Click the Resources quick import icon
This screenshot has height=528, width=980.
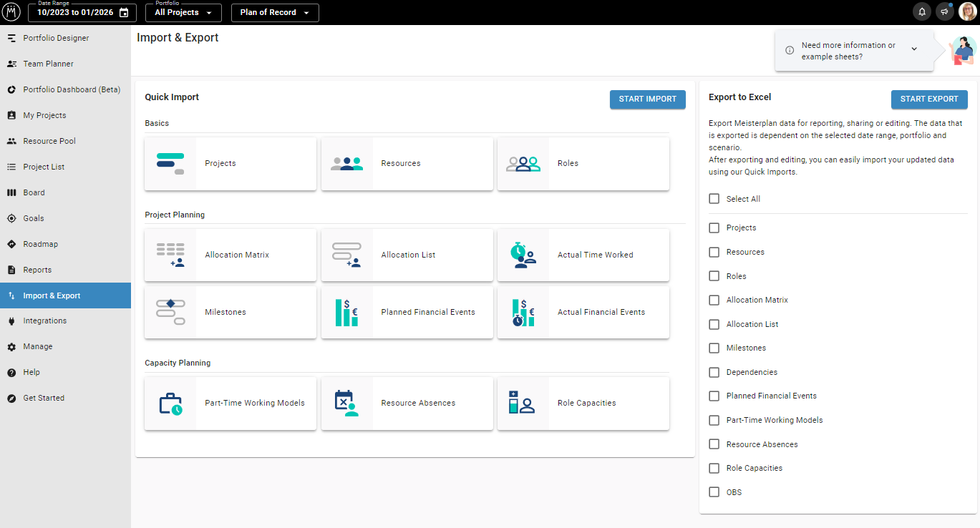pos(346,164)
